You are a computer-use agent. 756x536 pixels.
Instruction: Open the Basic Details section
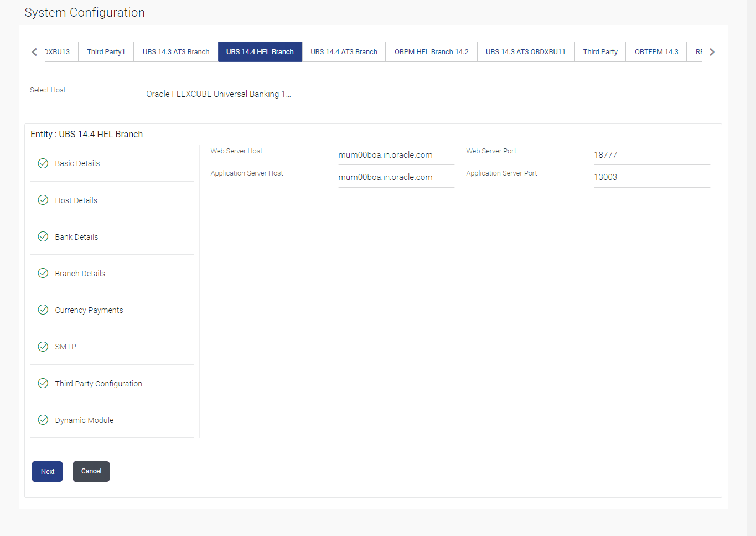tap(112, 163)
